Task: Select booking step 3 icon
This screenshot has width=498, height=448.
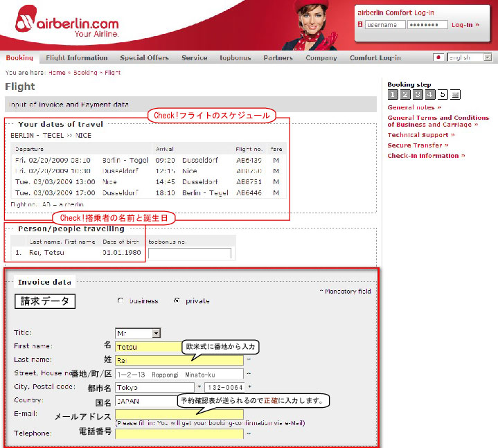Action: click(x=418, y=95)
